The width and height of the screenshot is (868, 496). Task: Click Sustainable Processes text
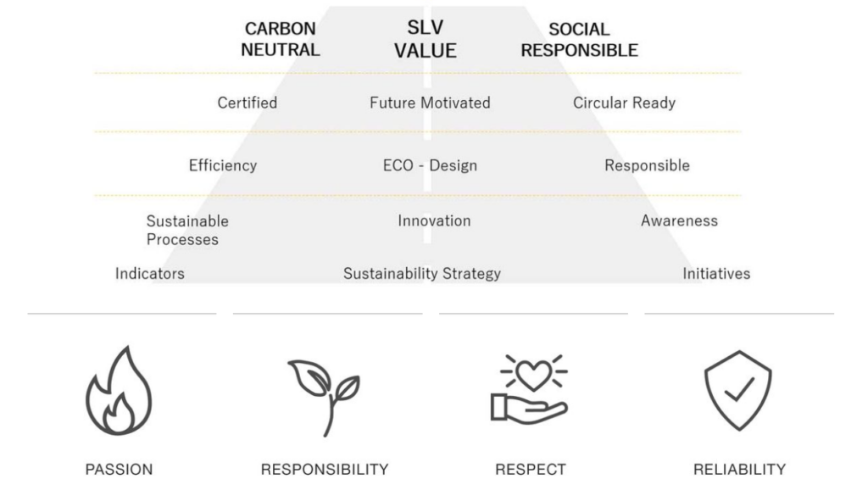pyautogui.click(x=187, y=231)
